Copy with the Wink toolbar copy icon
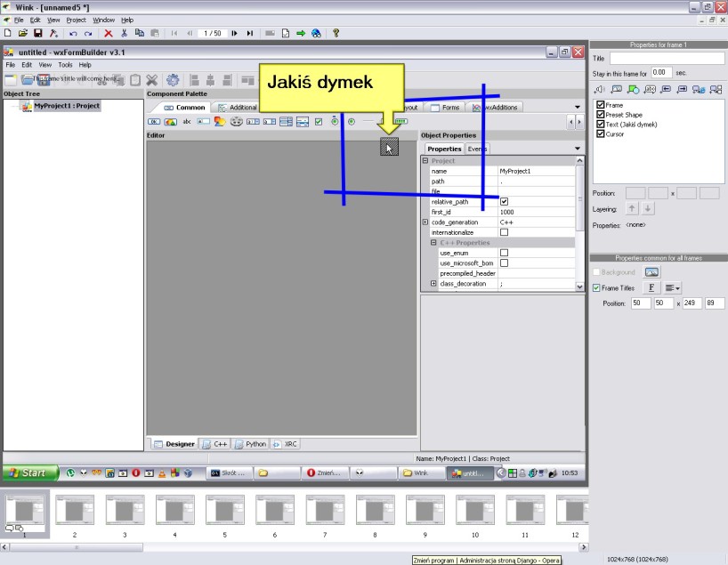The height and width of the screenshot is (565, 728). point(140,33)
